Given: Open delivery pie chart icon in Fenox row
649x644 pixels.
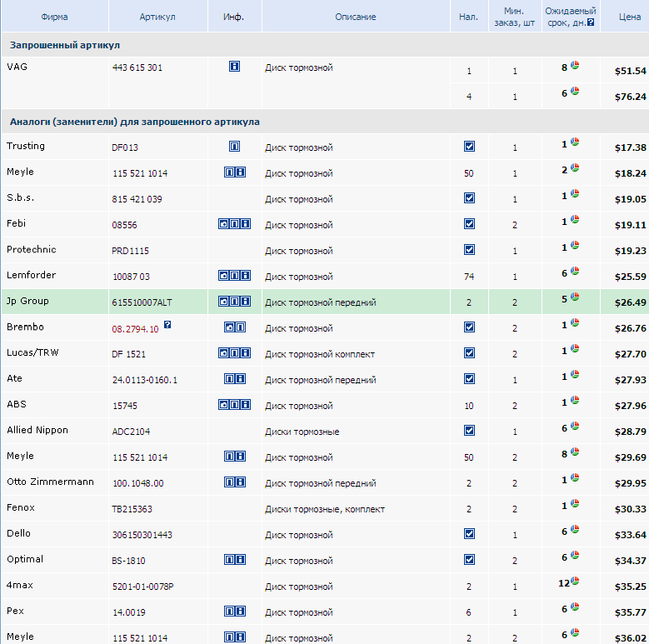Looking at the screenshot, I should [x=575, y=504].
